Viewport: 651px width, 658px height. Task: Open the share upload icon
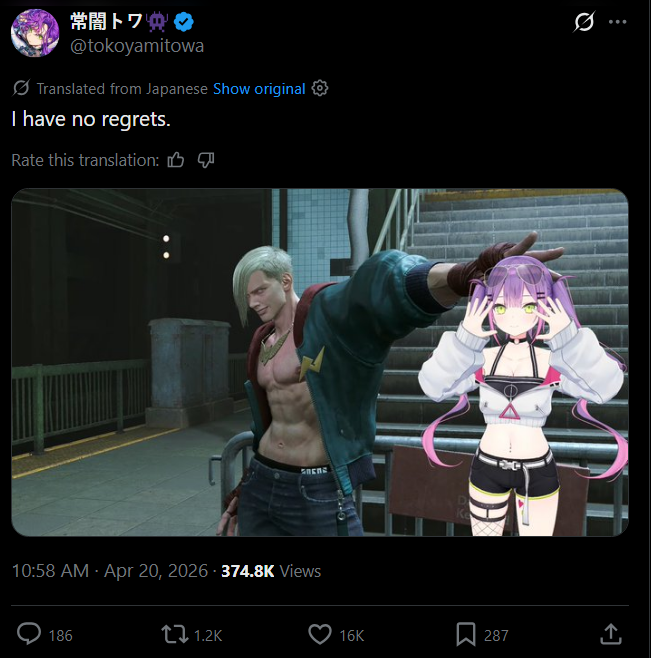(x=610, y=634)
